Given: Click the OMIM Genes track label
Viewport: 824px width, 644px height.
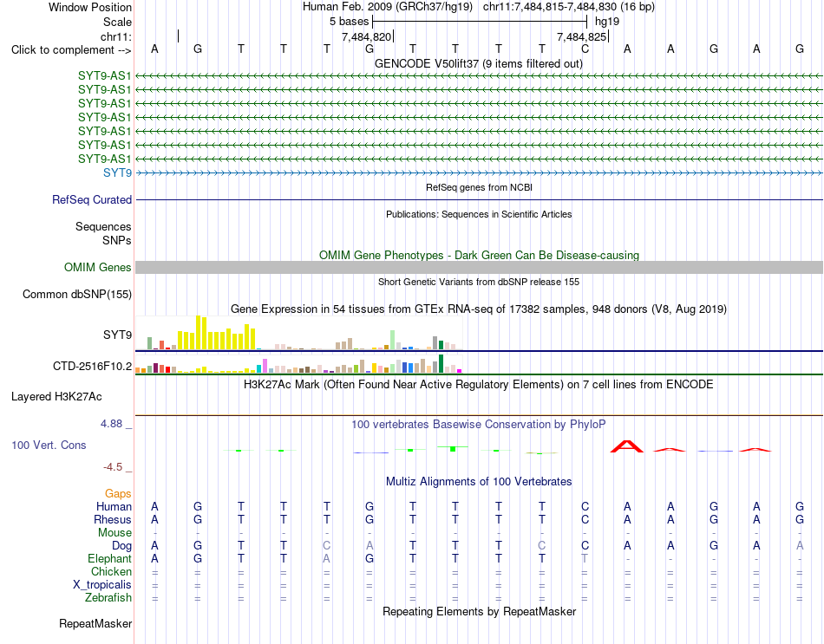Looking at the screenshot, I should [x=98, y=267].
